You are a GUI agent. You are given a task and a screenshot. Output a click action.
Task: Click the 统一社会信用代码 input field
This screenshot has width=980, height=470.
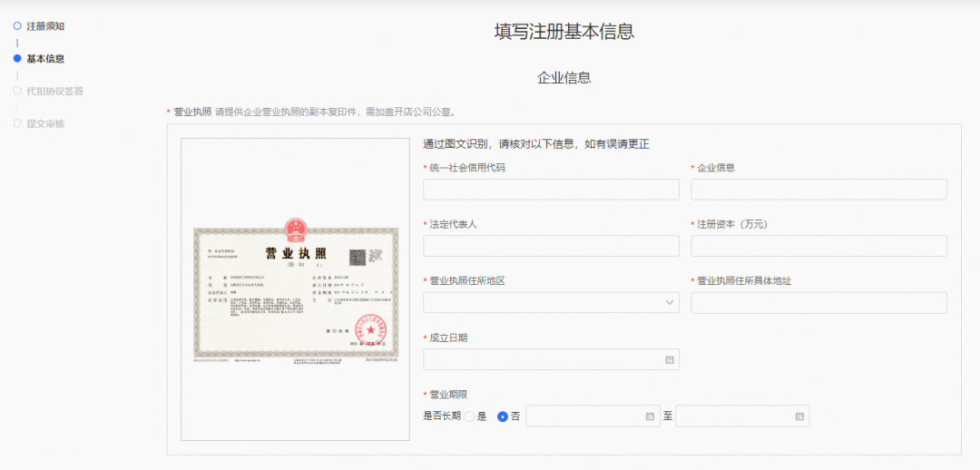tap(552, 190)
